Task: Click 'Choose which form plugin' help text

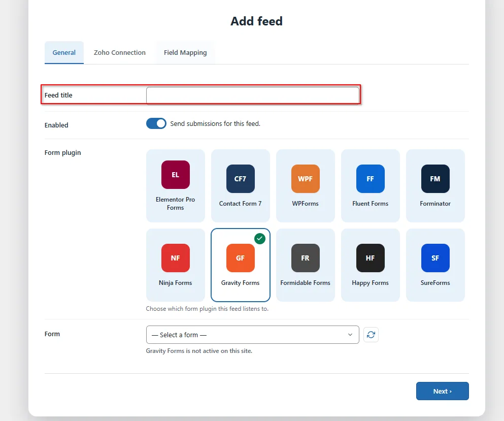Action: (x=207, y=309)
